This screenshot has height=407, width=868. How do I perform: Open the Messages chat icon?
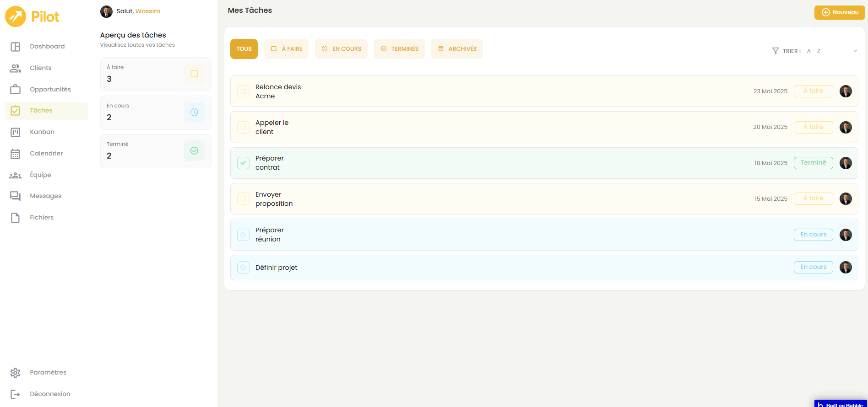(16, 196)
